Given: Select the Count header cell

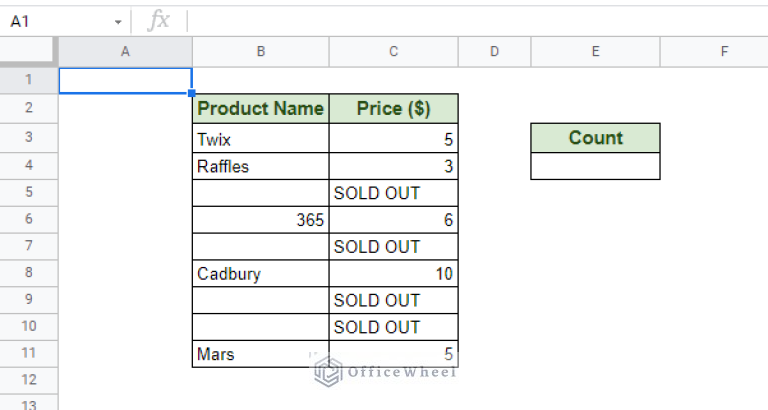Looking at the screenshot, I should (596, 138).
